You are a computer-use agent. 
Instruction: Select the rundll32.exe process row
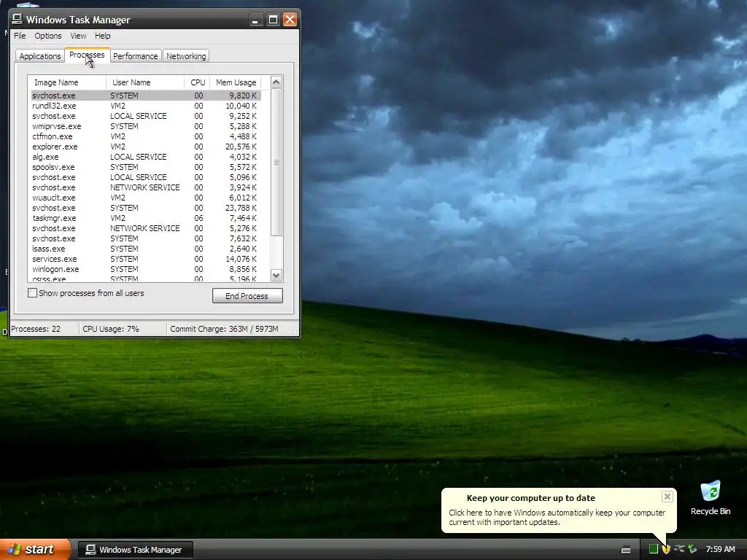[x=146, y=106]
